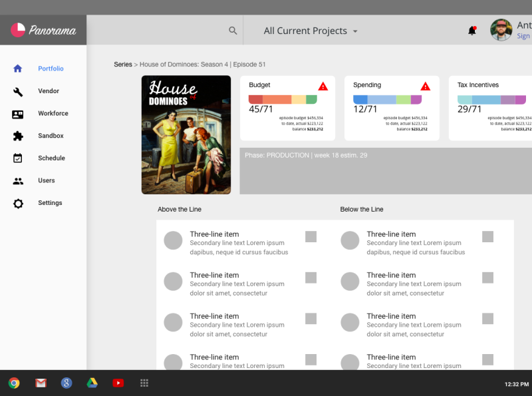The width and height of the screenshot is (532, 396).
Task: Select the Workforce menu item
Action: [53, 114]
